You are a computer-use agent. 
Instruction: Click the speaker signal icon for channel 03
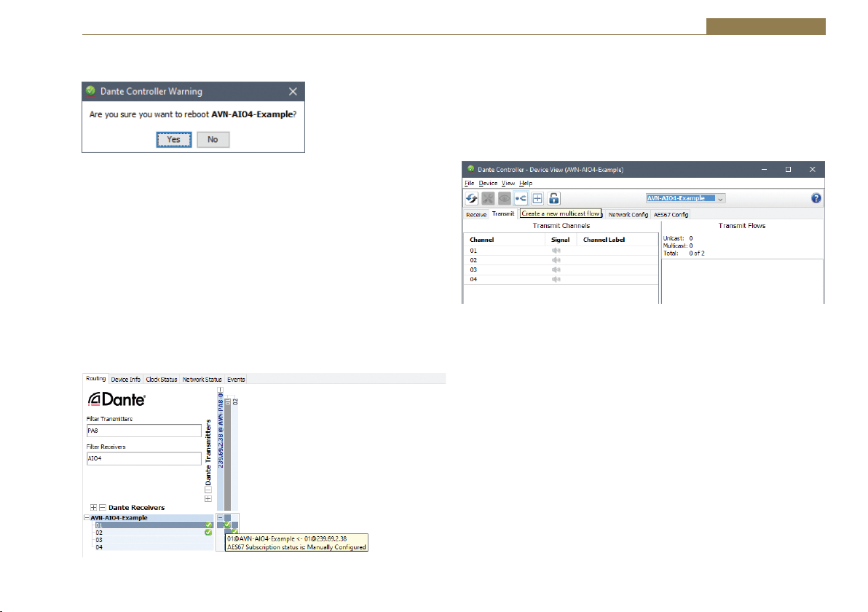click(556, 270)
